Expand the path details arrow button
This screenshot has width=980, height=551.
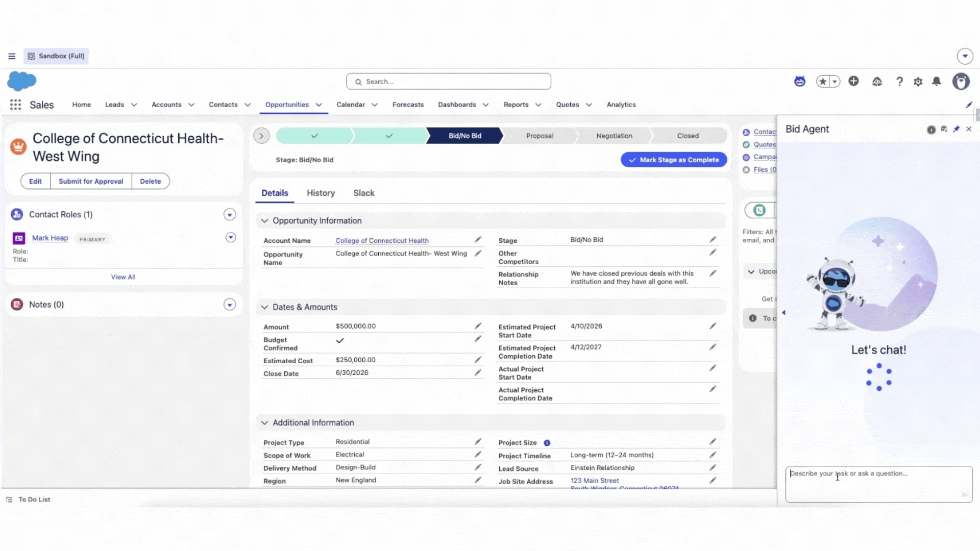pyautogui.click(x=261, y=136)
